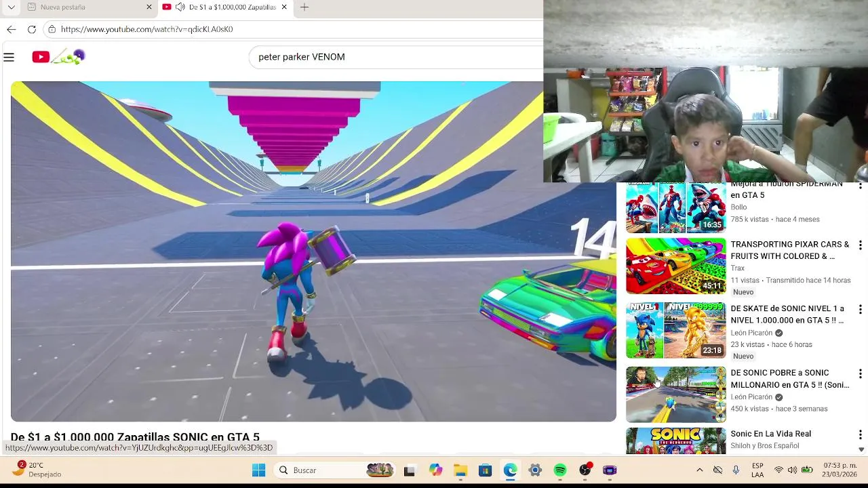Screen dimensions: 868x488
Task: Open the Spiderman shark video thumbnail
Action: click(675, 207)
